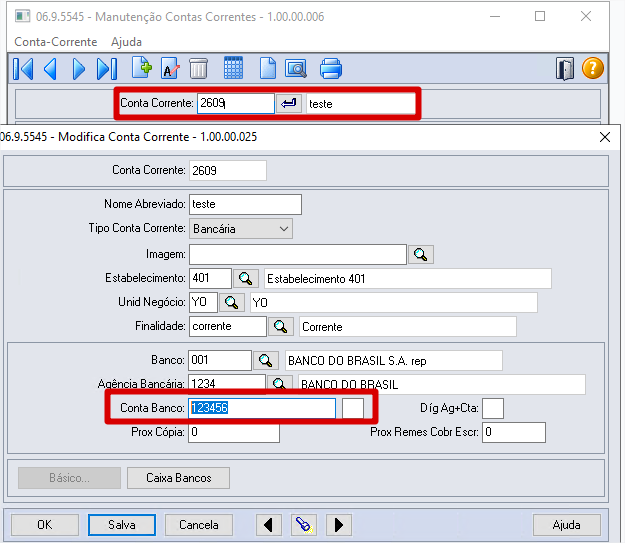
Task: Click the Ajuda button at bottom
Action: click(566, 525)
